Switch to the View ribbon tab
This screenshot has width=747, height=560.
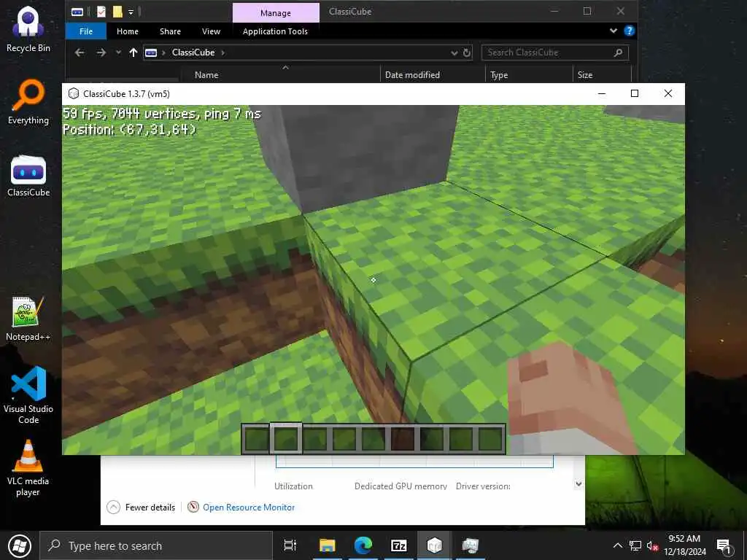point(211,31)
